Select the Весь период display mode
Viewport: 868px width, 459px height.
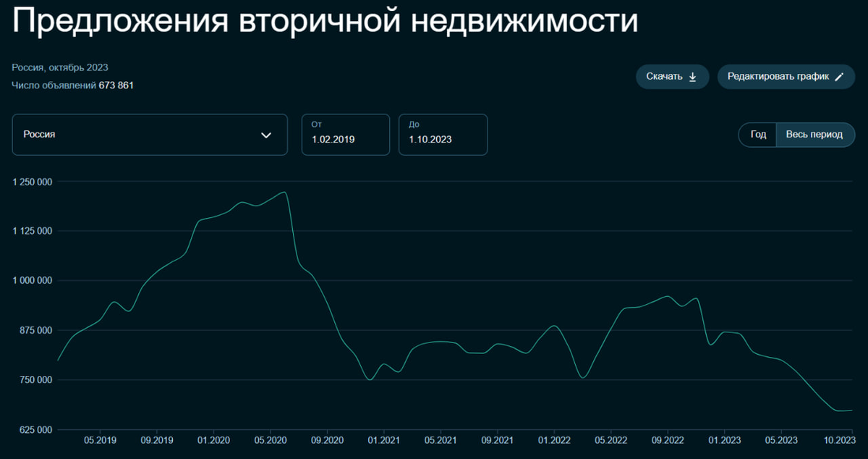coord(815,135)
